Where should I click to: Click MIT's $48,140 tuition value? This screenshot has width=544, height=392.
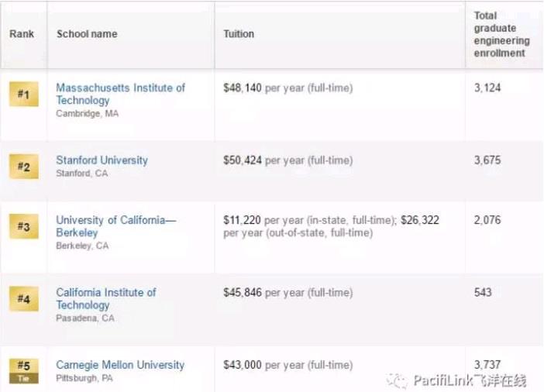coord(243,88)
